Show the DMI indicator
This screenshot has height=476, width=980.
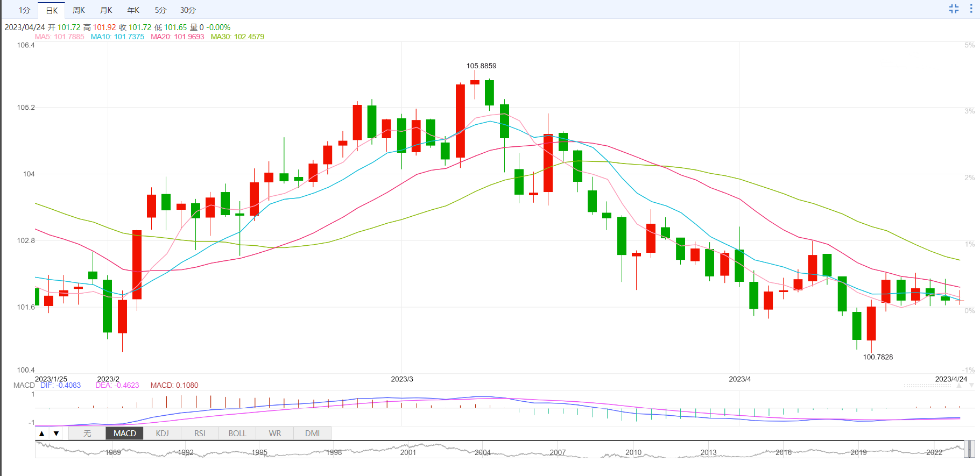click(x=312, y=434)
